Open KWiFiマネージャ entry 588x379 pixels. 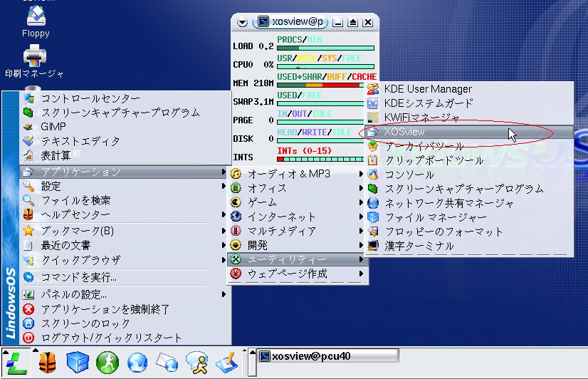pyautogui.click(x=469, y=118)
